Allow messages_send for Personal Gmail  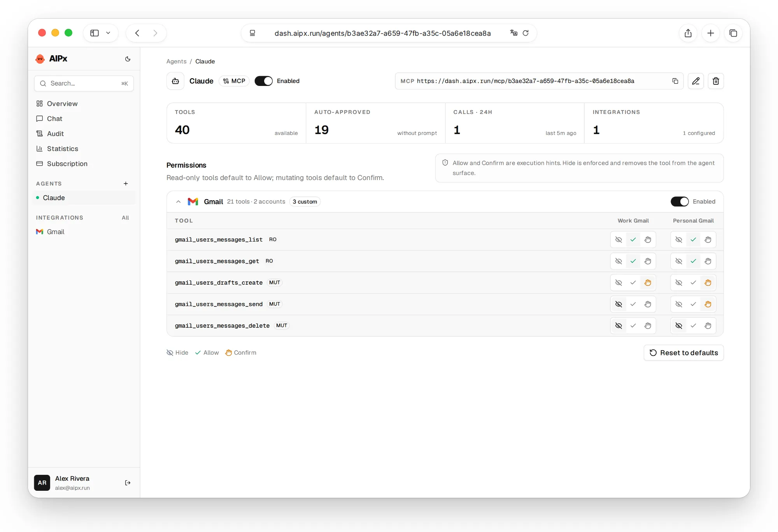pos(693,304)
